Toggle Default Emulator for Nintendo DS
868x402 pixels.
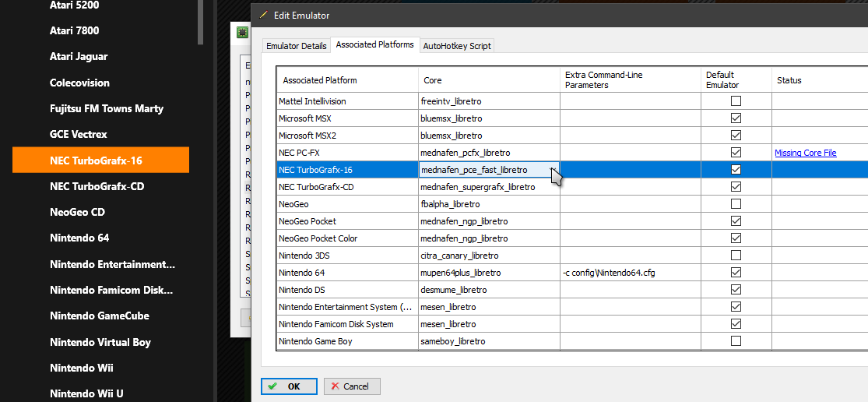coord(736,290)
